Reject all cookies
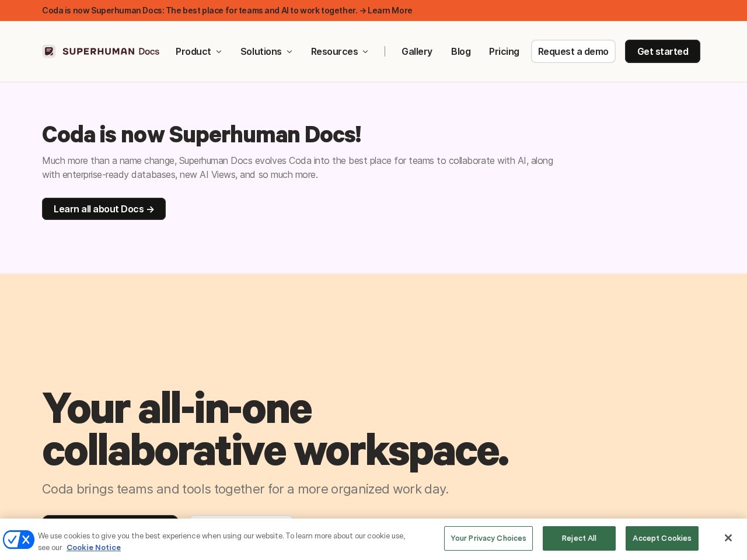This screenshot has height=560, width=747. 579,538
